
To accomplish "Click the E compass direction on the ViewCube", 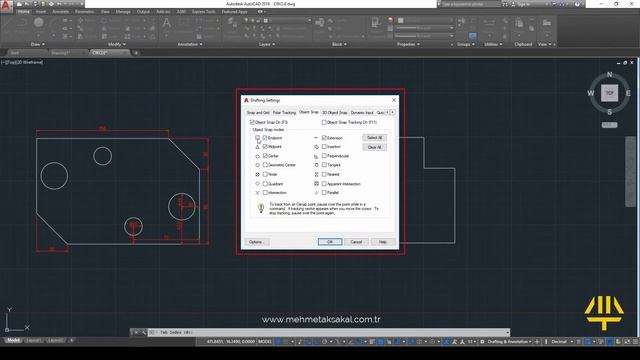I will (628, 93).
